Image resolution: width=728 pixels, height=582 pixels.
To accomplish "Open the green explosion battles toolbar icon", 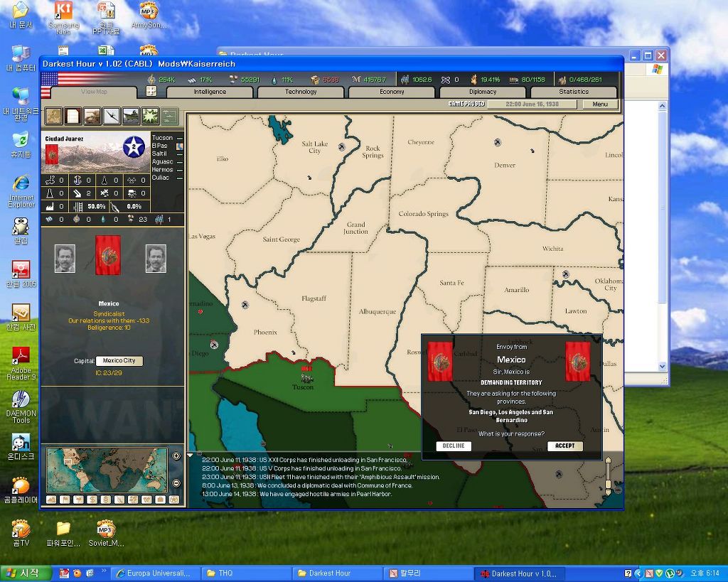I will point(151,116).
